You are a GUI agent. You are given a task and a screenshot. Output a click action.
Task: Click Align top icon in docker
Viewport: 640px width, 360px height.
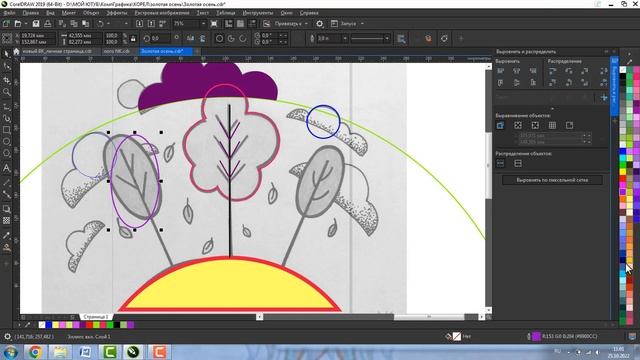pos(501,82)
